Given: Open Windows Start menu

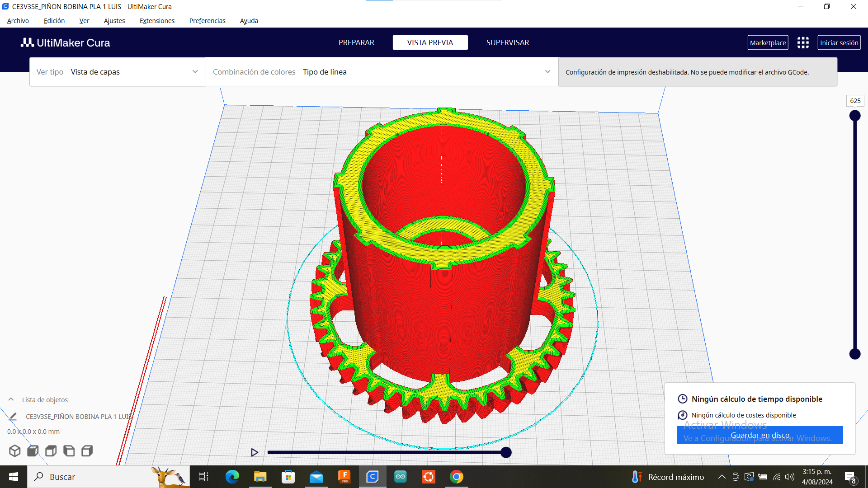Looking at the screenshot, I should [x=14, y=477].
